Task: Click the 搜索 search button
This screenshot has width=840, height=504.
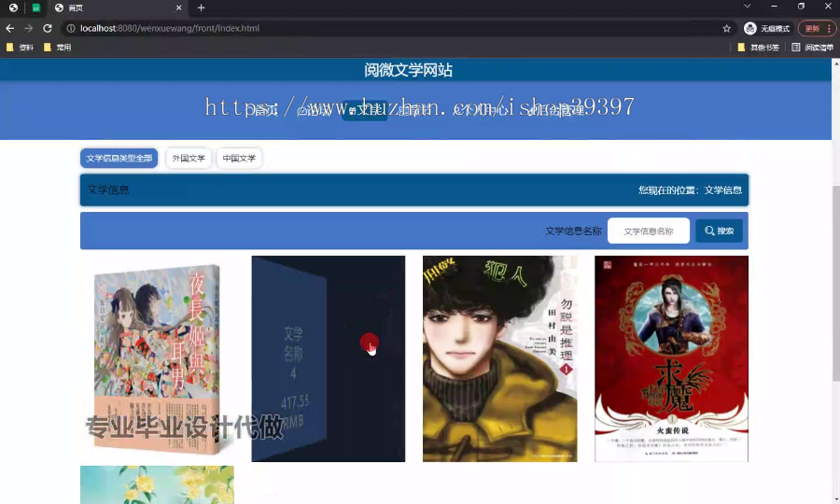Action: (x=719, y=231)
